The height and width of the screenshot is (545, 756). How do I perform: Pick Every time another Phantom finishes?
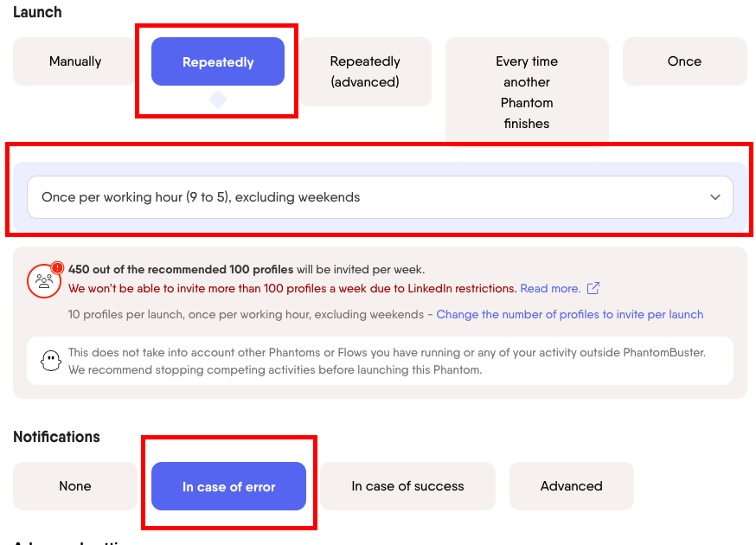point(527,92)
